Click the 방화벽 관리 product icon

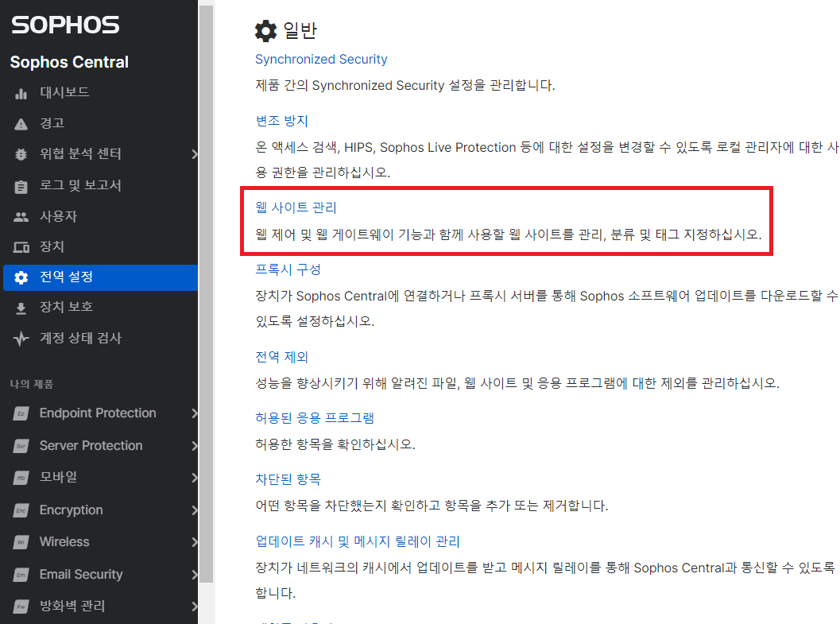point(21,607)
